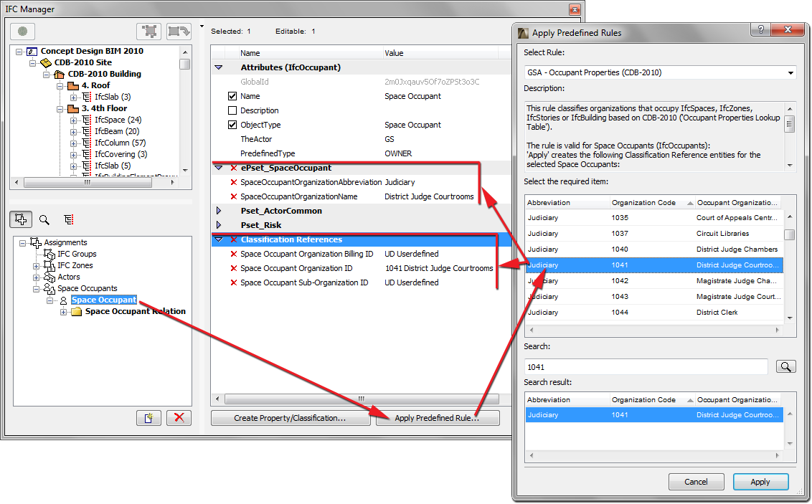Select Concept Design BIM 2010 project root
The height and width of the screenshot is (504, 812).
(x=93, y=51)
